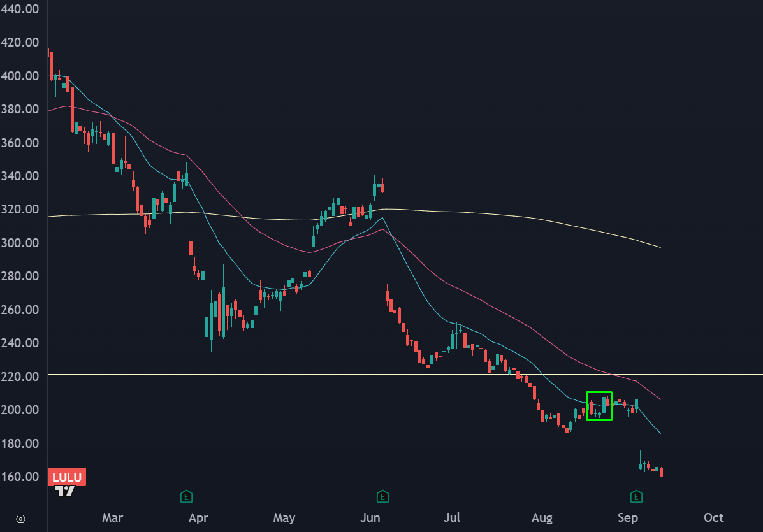
Task: Click the Jun label on time axis
Action: coord(370,518)
